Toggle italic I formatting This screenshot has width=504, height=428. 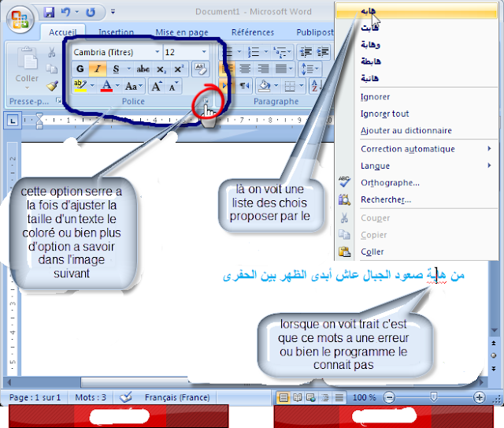click(x=98, y=69)
